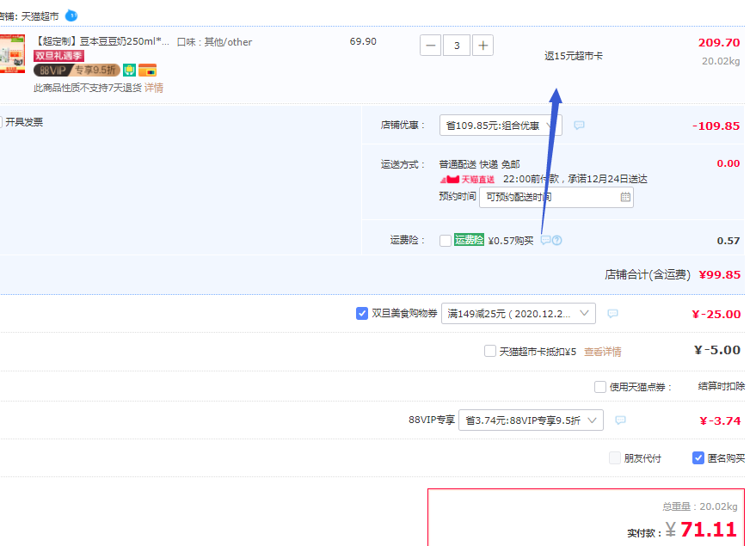Image resolution: width=756 pixels, height=546 pixels.
Task: Click the orange credit card icon
Action: point(148,71)
